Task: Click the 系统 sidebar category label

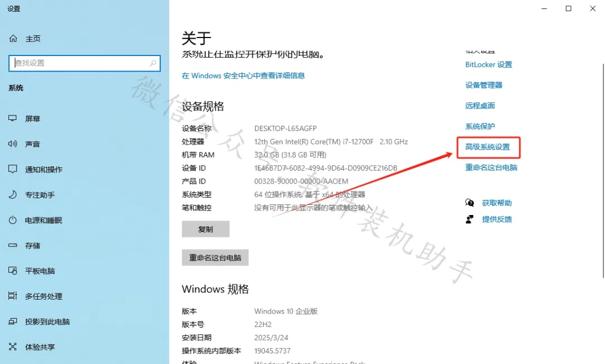Action: point(16,88)
